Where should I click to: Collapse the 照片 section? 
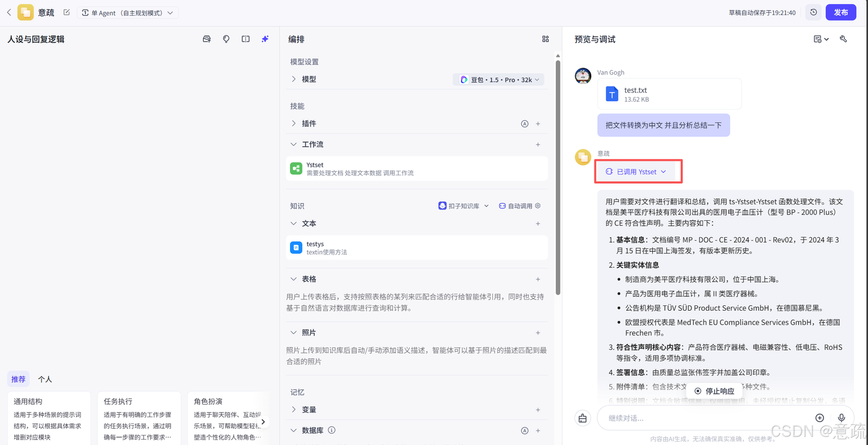(294, 332)
